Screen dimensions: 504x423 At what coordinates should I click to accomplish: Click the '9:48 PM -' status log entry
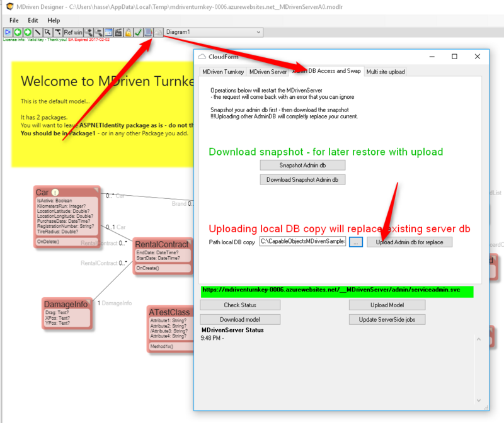[x=212, y=338]
